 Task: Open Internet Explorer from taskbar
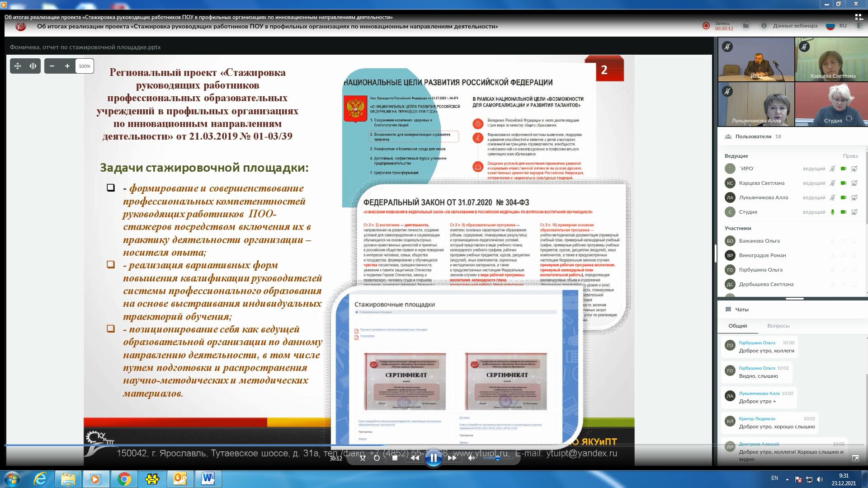click(x=41, y=479)
